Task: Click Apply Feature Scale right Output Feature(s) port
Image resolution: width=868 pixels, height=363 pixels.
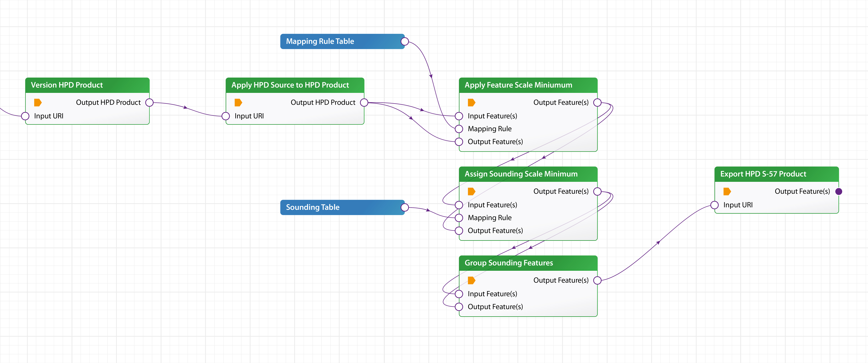Action: [x=597, y=103]
